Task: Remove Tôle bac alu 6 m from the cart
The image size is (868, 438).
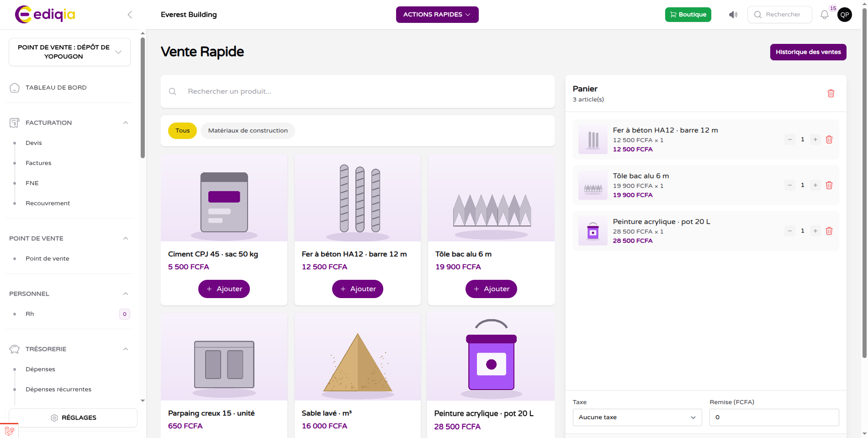Action: (829, 185)
